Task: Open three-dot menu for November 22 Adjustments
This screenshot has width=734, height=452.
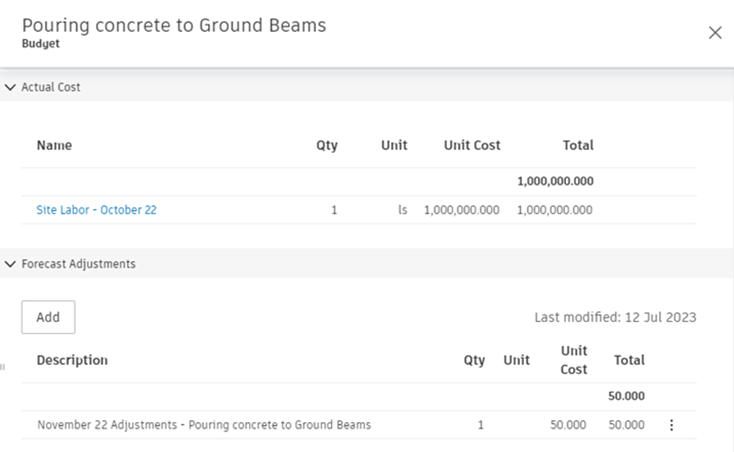Action: [671, 425]
